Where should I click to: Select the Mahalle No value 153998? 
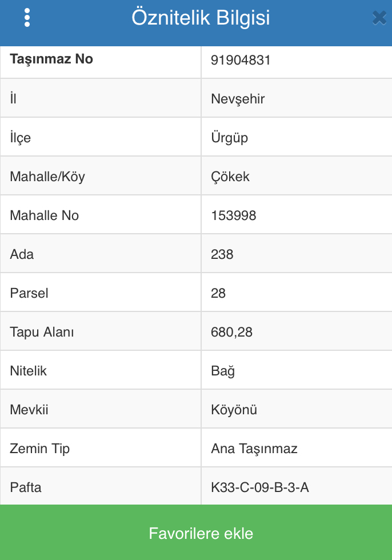tap(234, 215)
